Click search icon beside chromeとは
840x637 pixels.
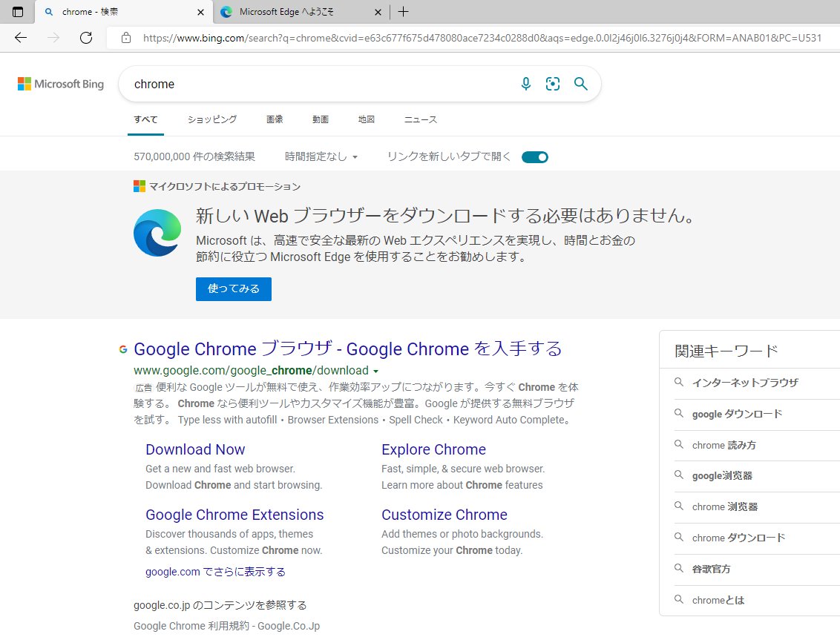coord(679,599)
